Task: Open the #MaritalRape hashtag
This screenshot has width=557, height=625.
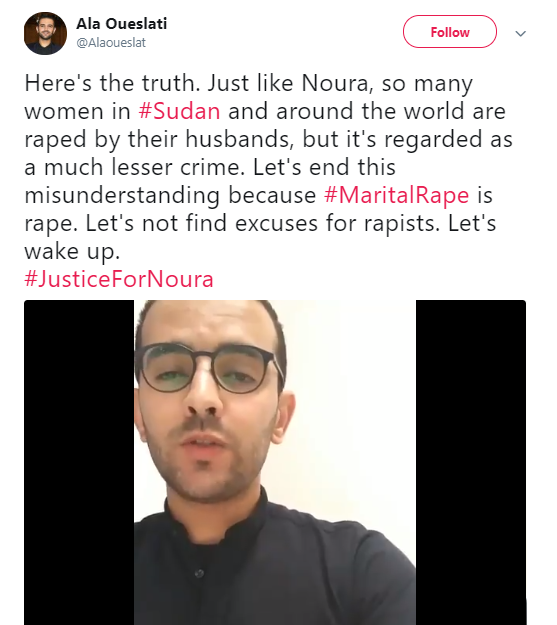Action: click(397, 195)
